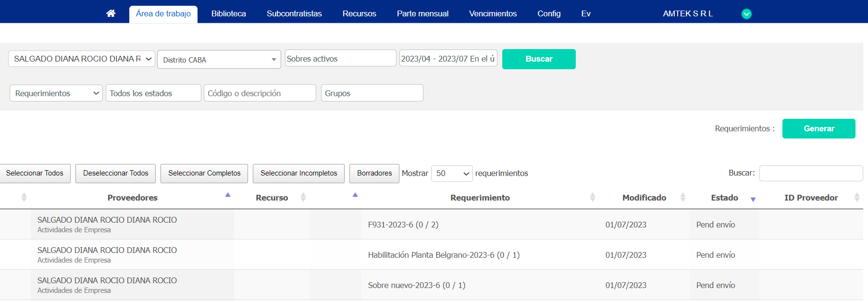This screenshot has width=868, height=302.
Task: Click the green chevron icon beside AMTEK S R L
Action: [x=746, y=14]
